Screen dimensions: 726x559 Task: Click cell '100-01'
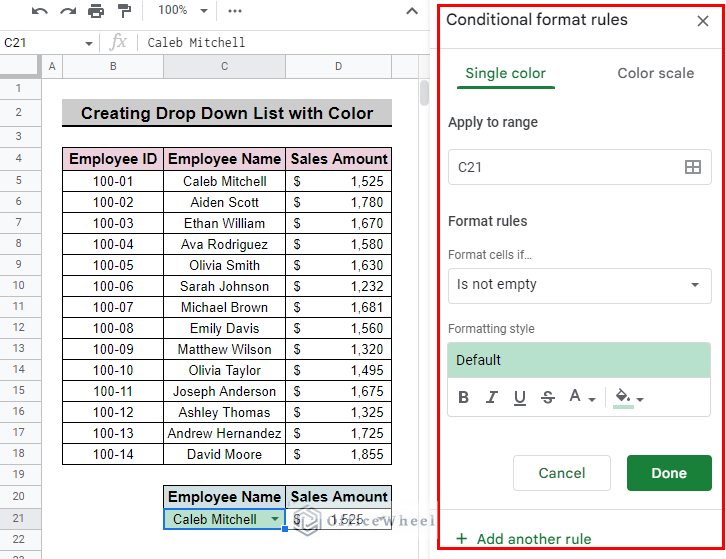[113, 181]
